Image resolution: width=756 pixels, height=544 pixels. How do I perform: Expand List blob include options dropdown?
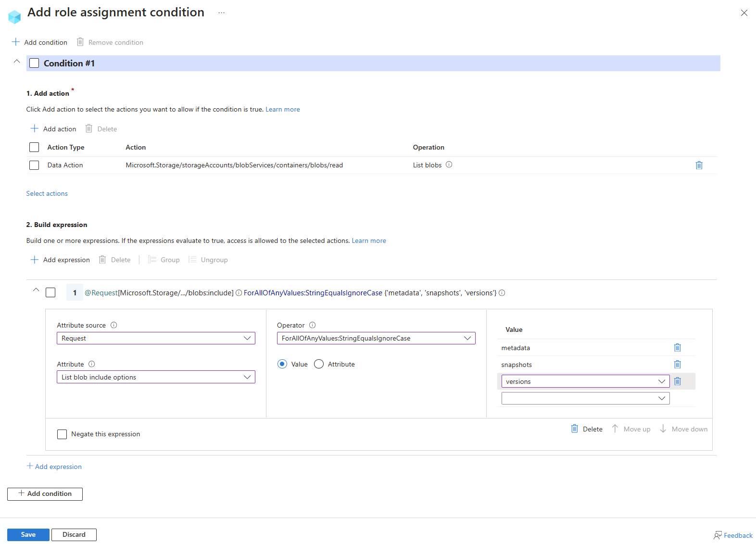coord(156,378)
